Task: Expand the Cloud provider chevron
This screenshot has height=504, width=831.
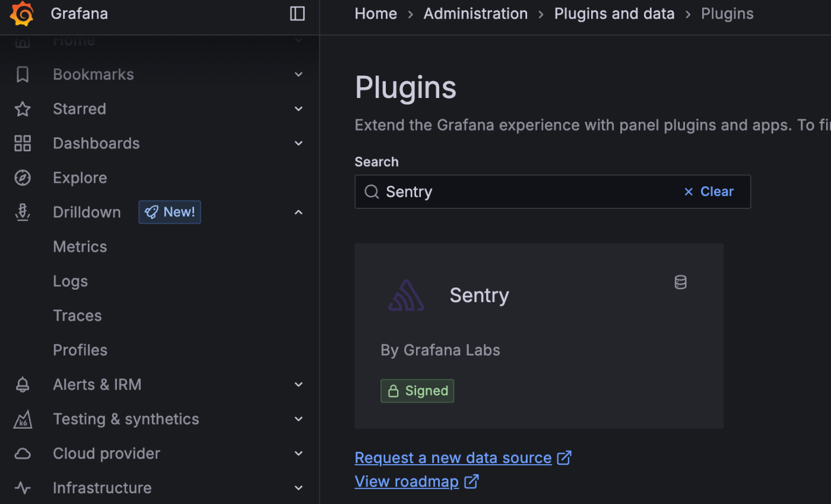Action: tap(299, 454)
